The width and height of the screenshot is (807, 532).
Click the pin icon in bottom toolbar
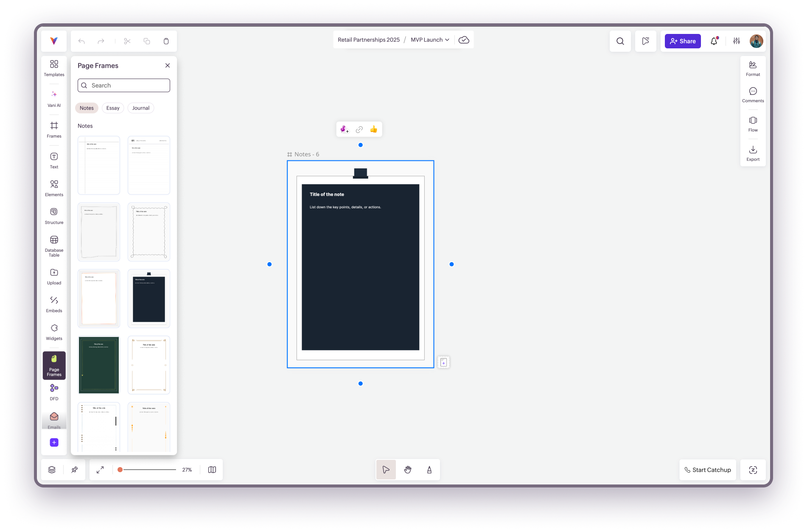74,470
